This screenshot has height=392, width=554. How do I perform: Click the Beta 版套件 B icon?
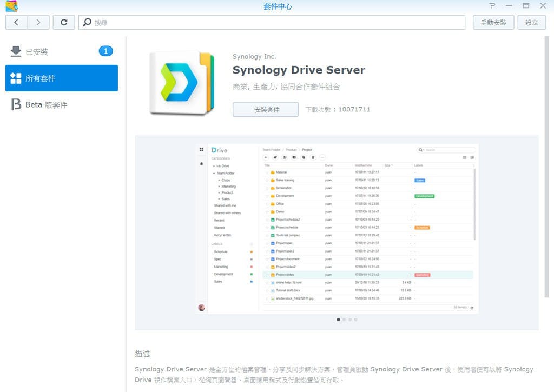(16, 104)
